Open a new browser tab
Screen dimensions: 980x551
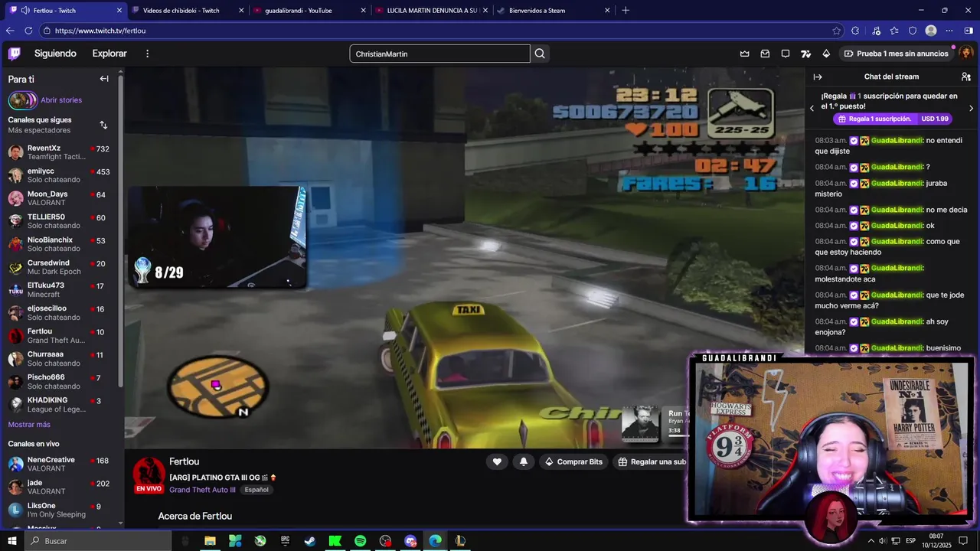(626, 11)
